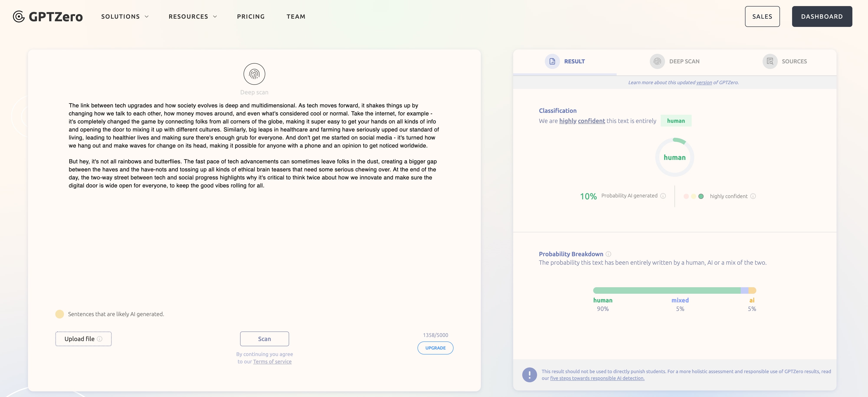
Task: Click the info icon on Upload file
Action: click(x=100, y=339)
